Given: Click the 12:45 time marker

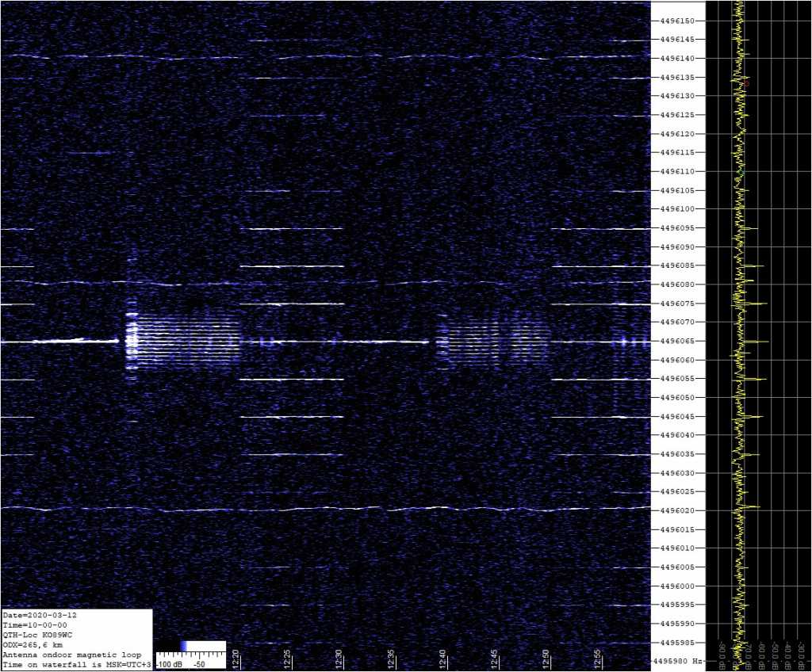Looking at the screenshot, I should (495, 659).
